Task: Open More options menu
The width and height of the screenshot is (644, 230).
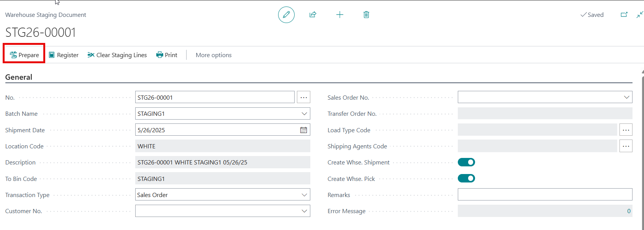Action: [x=213, y=55]
